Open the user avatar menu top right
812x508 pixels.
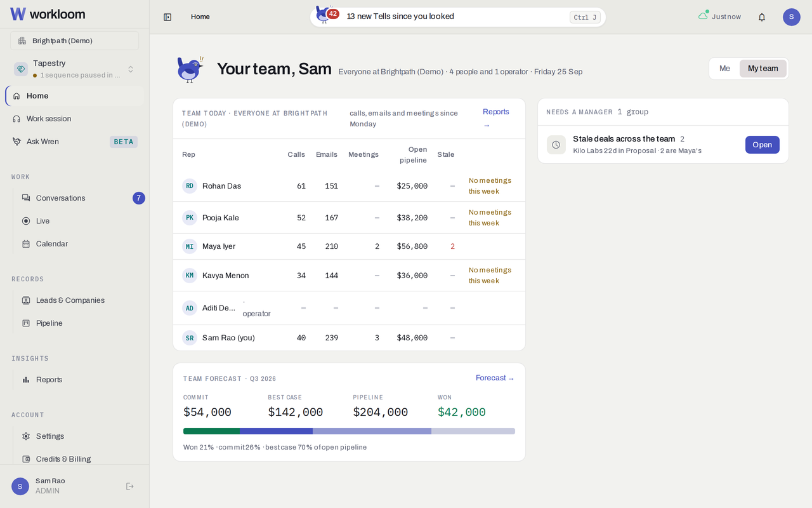point(792,17)
